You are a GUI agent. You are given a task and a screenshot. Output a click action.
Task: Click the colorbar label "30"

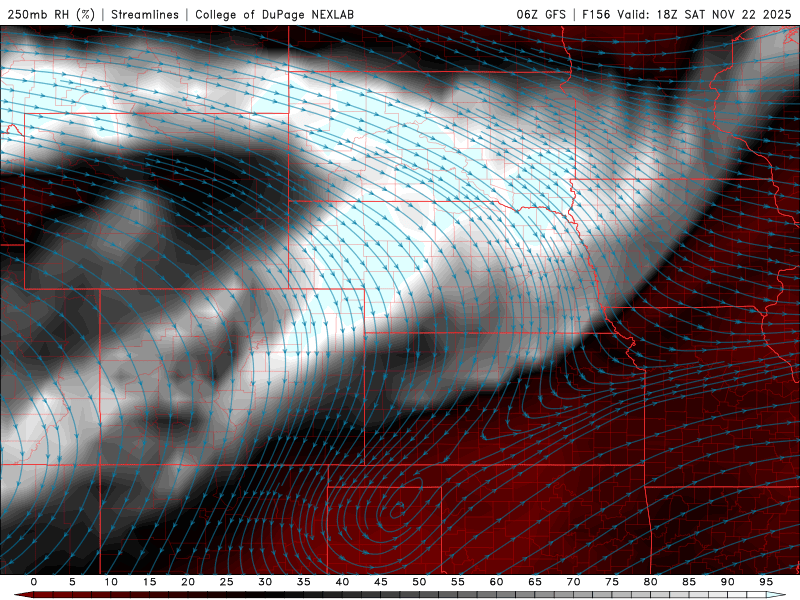[x=265, y=582]
